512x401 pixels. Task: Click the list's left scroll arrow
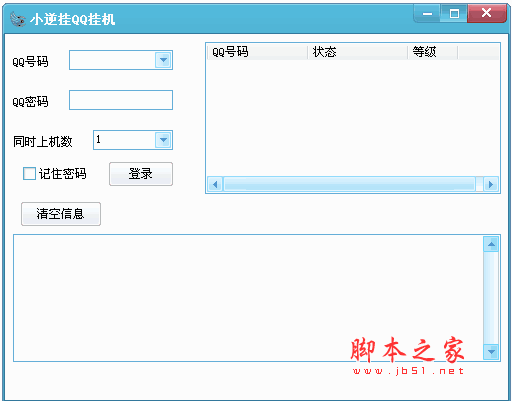215,184
